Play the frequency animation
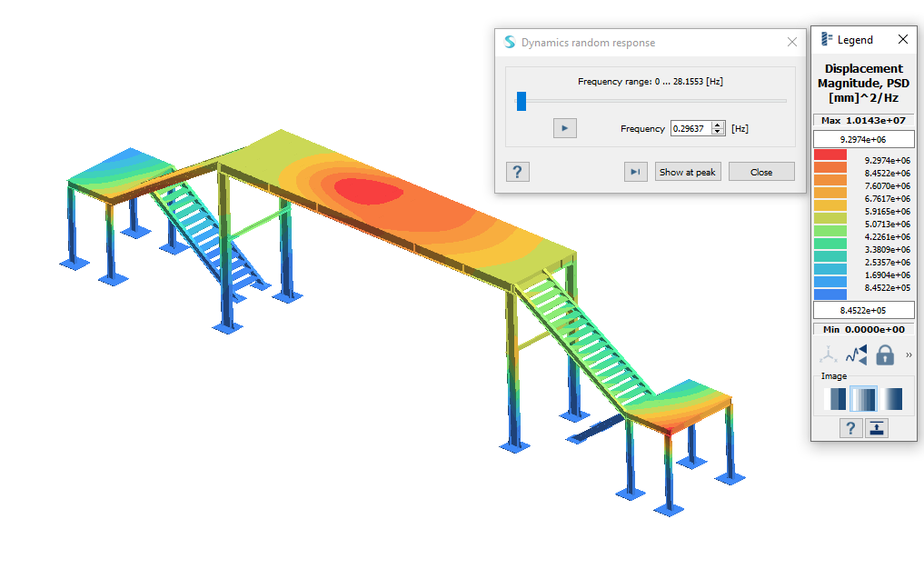 564,129
